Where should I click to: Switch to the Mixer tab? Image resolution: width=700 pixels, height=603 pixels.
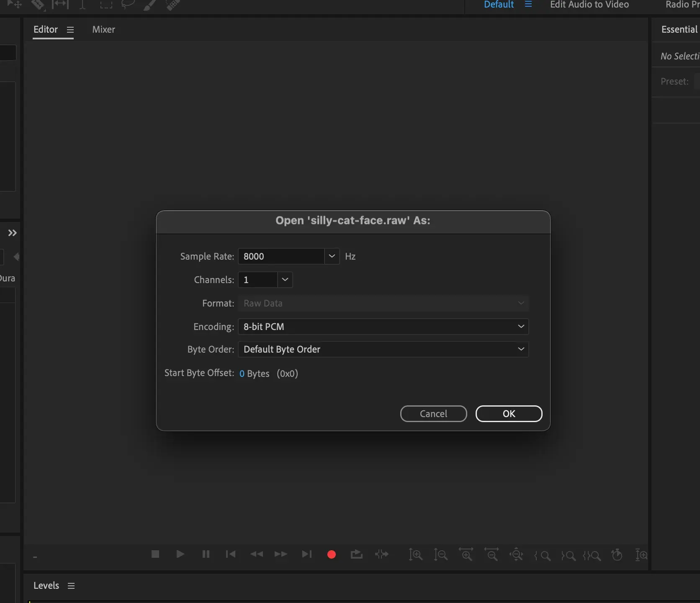(x=103, y=29)
